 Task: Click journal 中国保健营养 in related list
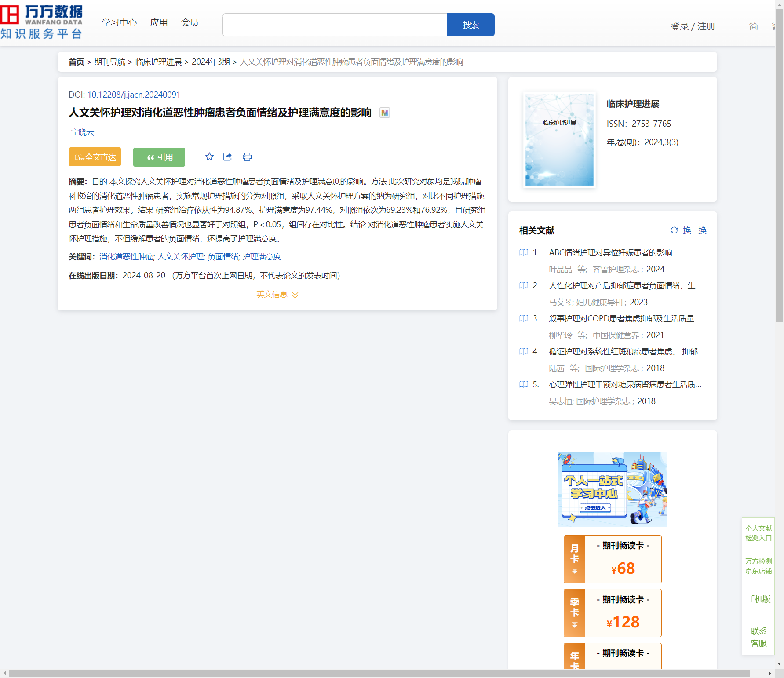[x=616, y=335]
